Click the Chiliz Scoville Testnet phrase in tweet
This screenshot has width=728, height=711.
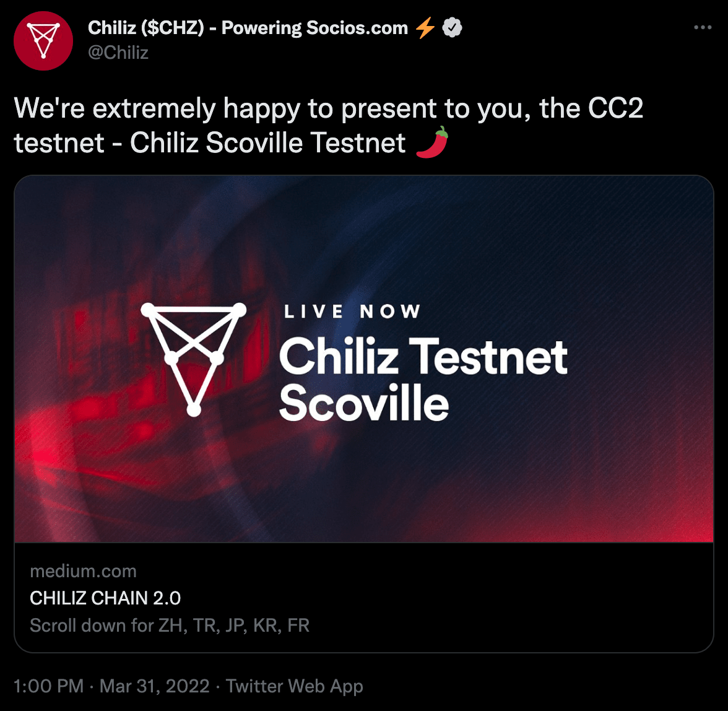[268, 142]
